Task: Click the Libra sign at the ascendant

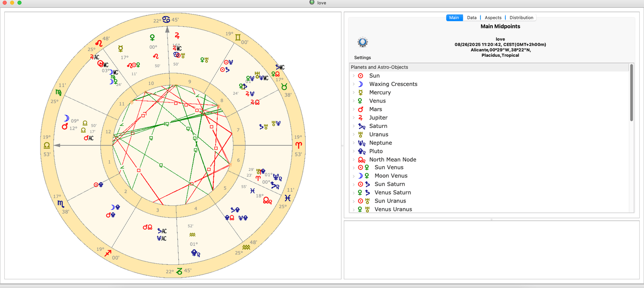Action: point(47,146)
